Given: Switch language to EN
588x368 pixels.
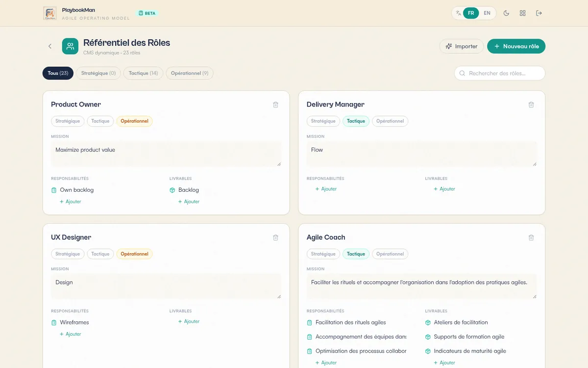Looking at the screenshot, I should pyautogui.click(x=487, y=13).
